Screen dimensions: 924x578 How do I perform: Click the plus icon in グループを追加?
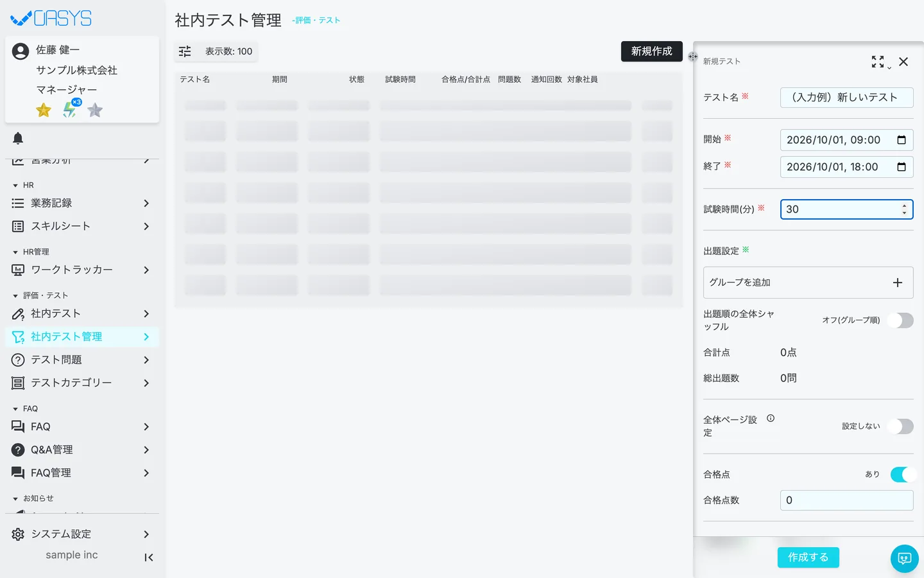click(x=898, y=283)
